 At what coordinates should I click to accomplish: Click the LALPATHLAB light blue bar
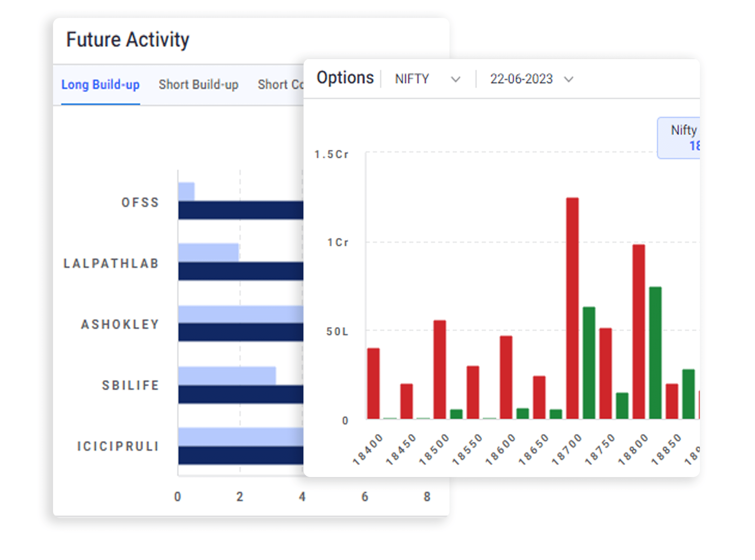pyautogui.click(x=208, y=252)
